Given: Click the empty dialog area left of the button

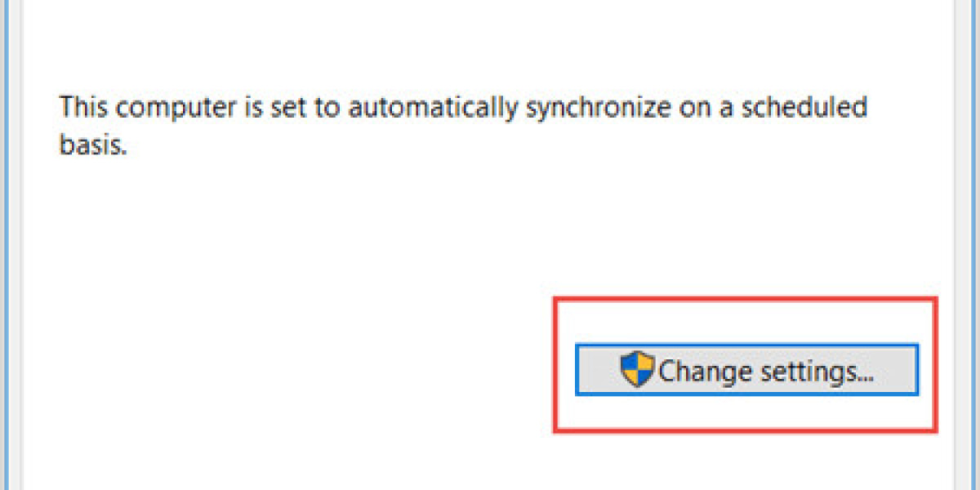Looking at the screenshot, I should click(x=286, y=367).
